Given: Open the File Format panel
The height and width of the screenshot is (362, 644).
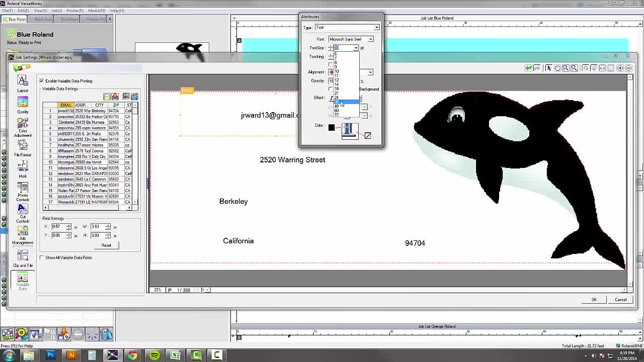Looking at the screenshot, I should tap(23, 149).
